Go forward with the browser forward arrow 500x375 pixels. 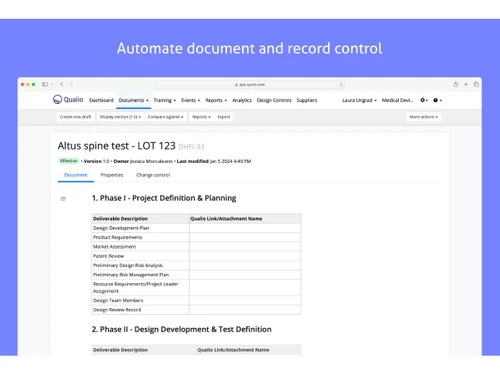point(71,84)
